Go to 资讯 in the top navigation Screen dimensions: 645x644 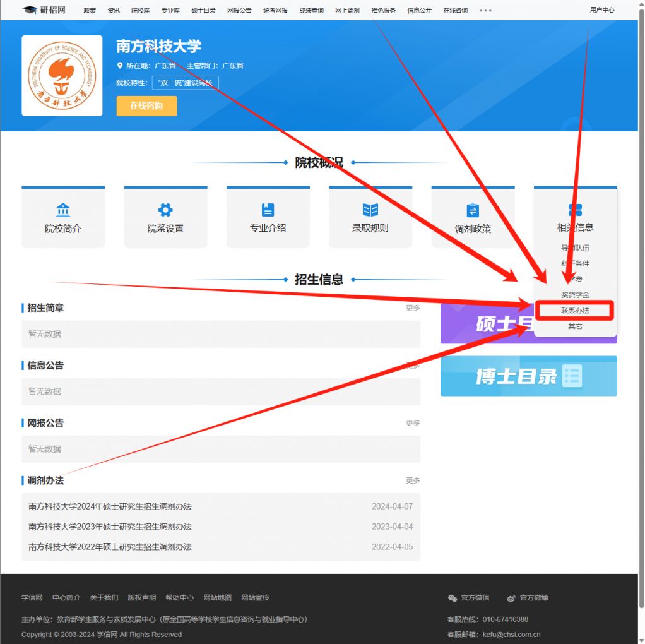click(x=114, y=10)
